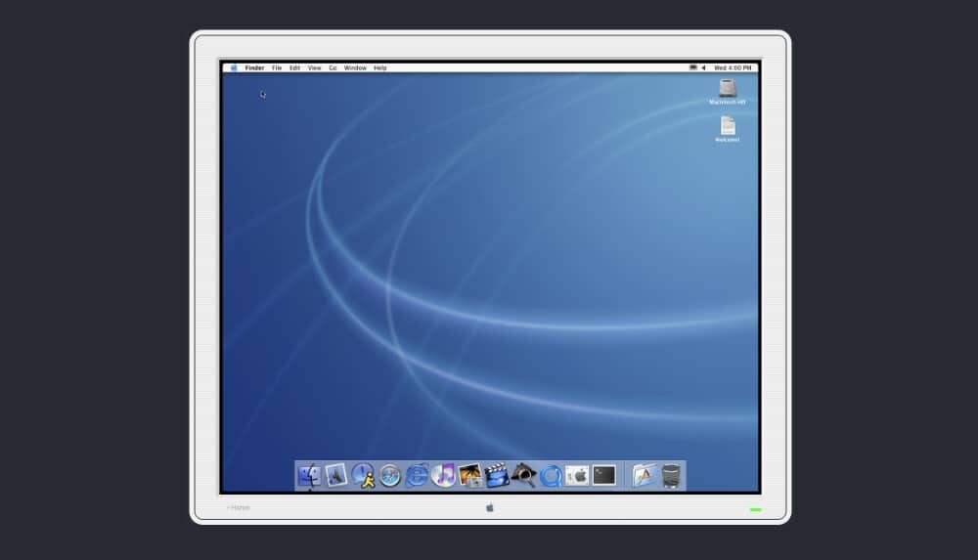Open Finder from the dock
This screenshot has width=978, height=560.
click(x=309, y=476)
